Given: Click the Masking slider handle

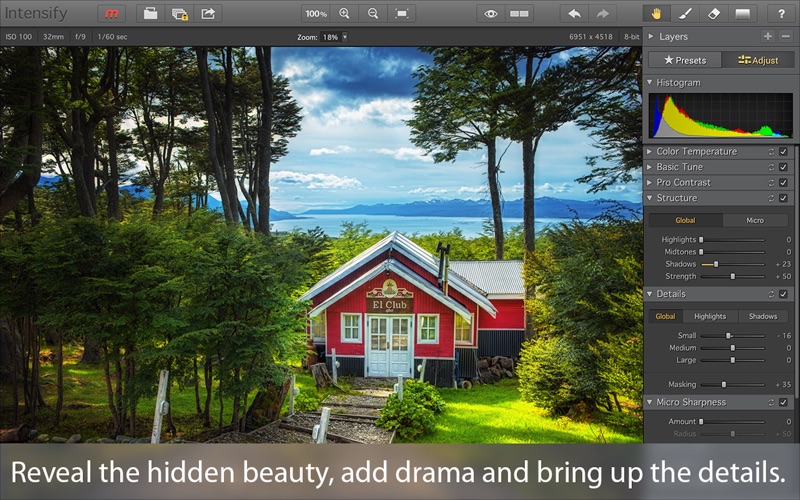Looking at the screenshot, I should pyautogui.click(x=724, y=384).
